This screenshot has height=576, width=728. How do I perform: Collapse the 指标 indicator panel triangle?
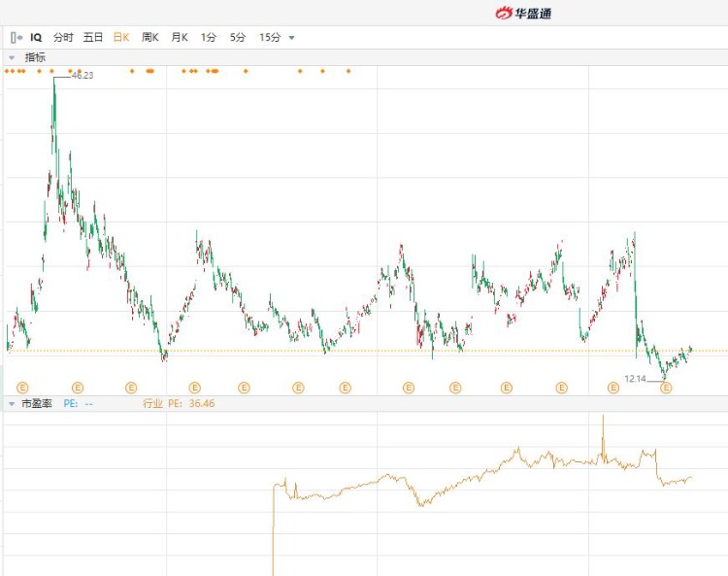tap(12, 57)
